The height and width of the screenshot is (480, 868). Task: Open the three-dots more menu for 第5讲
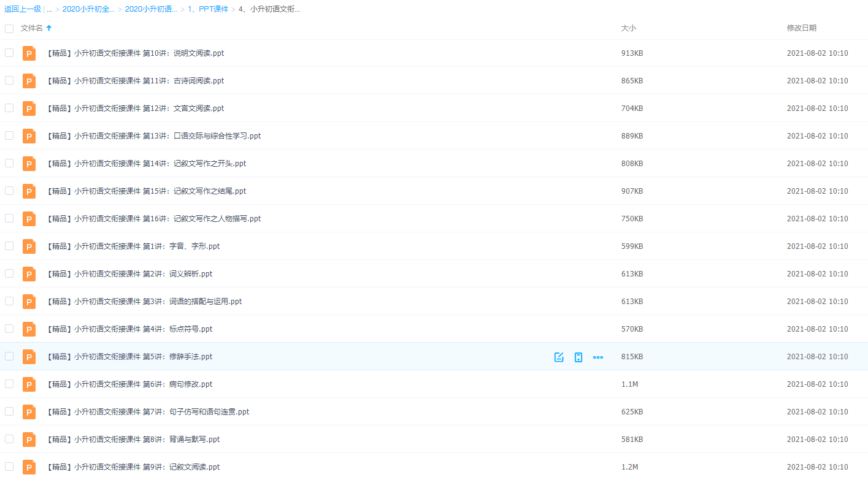[598, 357]
